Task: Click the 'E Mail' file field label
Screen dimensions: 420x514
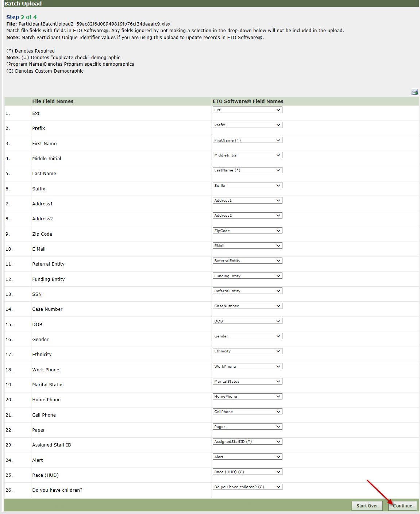Action: 39,249
